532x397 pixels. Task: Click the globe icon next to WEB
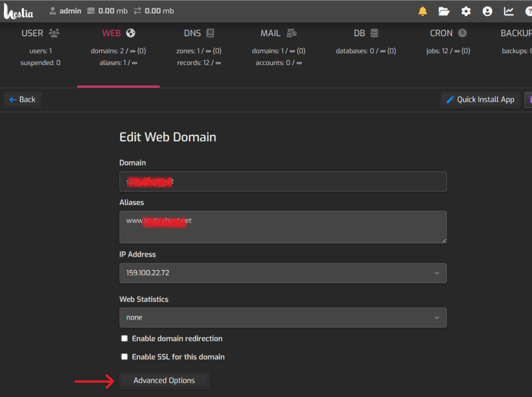coord(130,33)
